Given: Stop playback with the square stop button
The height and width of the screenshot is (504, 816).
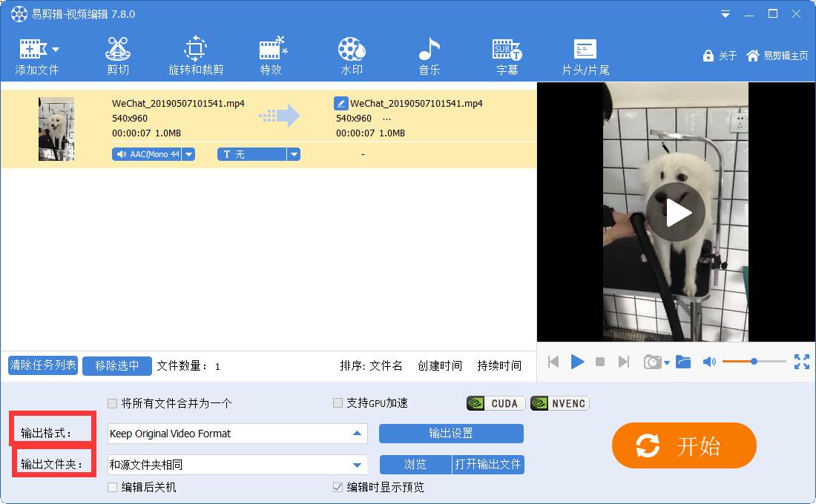Looking at the screenshot, I should coord(600,362).
